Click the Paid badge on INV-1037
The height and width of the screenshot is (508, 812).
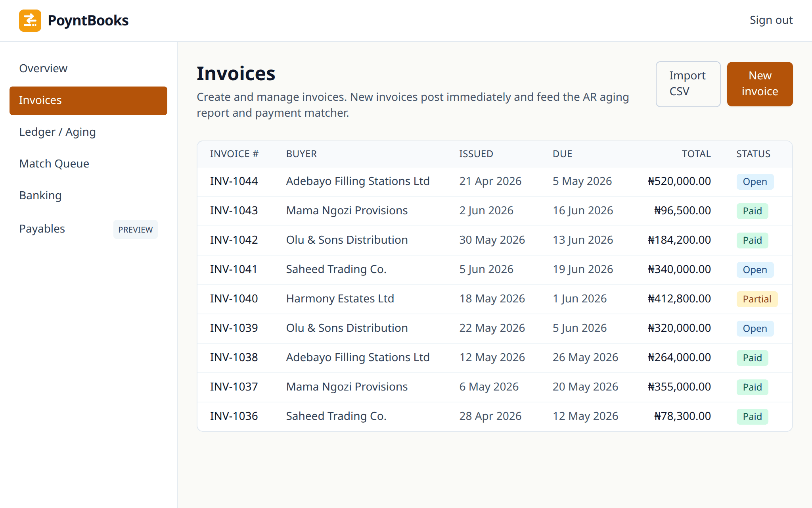752,387
